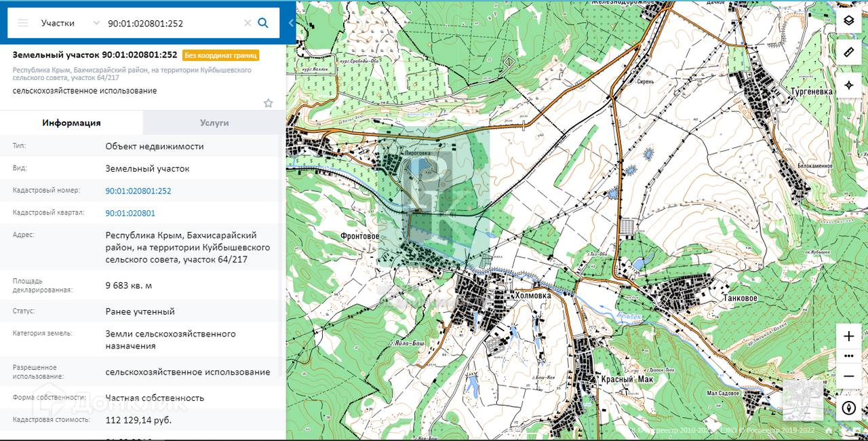Screen dimensions: 868x441
Task: Select the 'Земли сельскохозяйственного назначения' category value
Action: [171, 340]
